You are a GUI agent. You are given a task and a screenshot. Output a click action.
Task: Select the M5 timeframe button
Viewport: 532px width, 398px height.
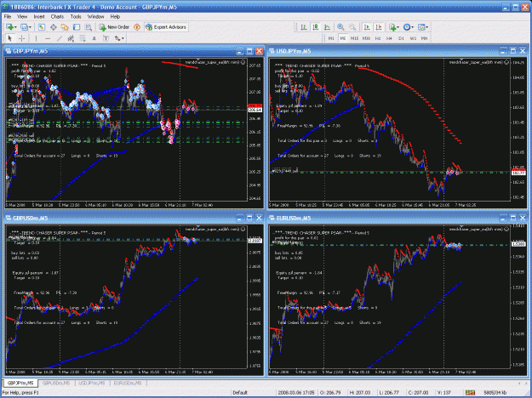tap(343, 38)
